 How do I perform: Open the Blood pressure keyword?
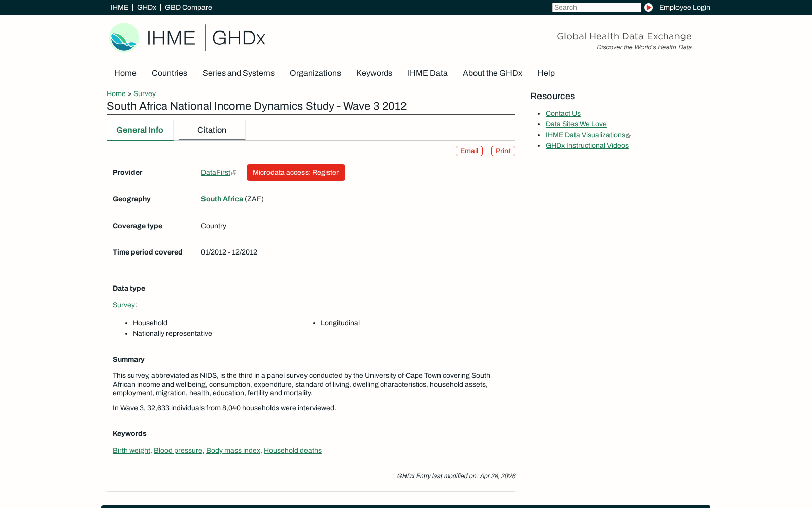click(x=178, y=450)
